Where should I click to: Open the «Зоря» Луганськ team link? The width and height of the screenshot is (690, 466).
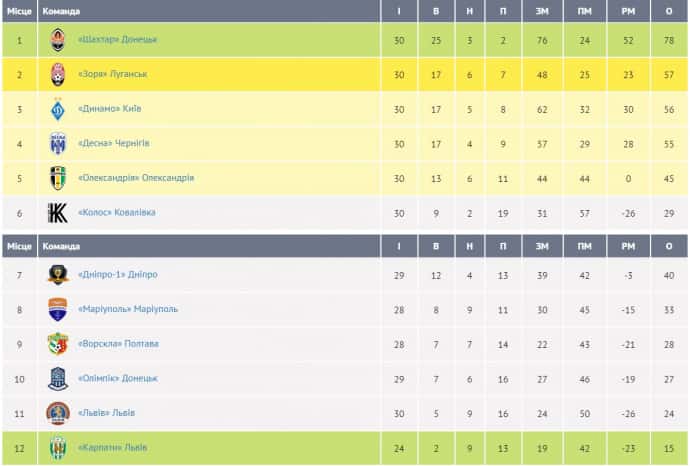coord(113,75)
